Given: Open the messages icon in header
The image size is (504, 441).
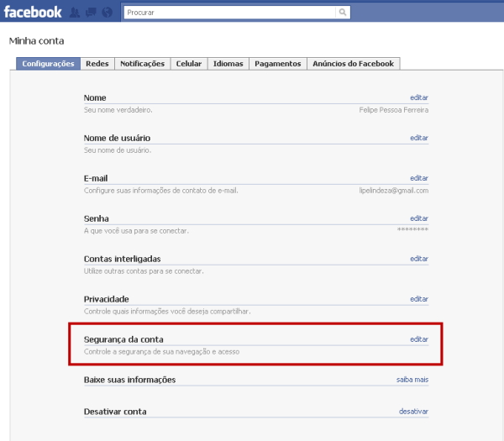Looking at the screenshot, I should click(91, 13).
